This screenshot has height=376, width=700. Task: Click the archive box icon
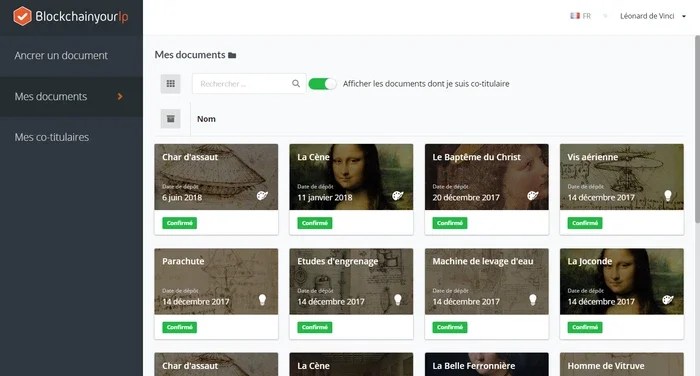pos(171,119)
